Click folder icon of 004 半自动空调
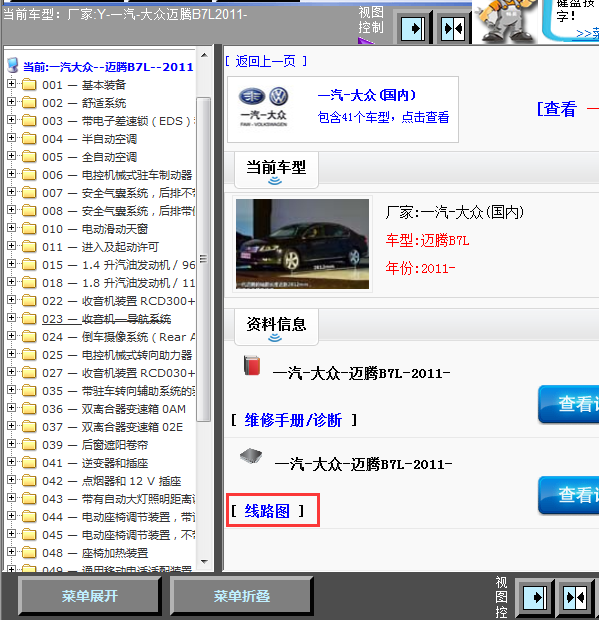The image size is (599, 620). pyautogui.click(x=29, y=139)
